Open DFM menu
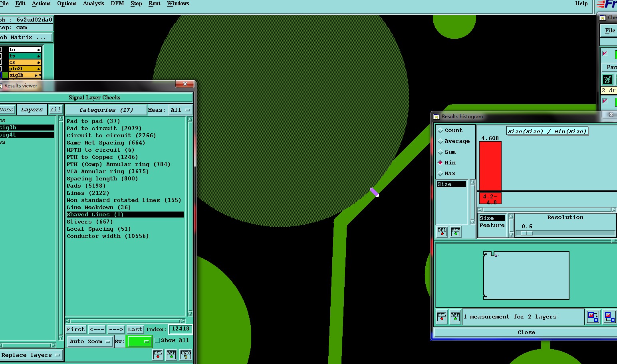The height and width of the screenshot is (364, 617). coord(117,4)
